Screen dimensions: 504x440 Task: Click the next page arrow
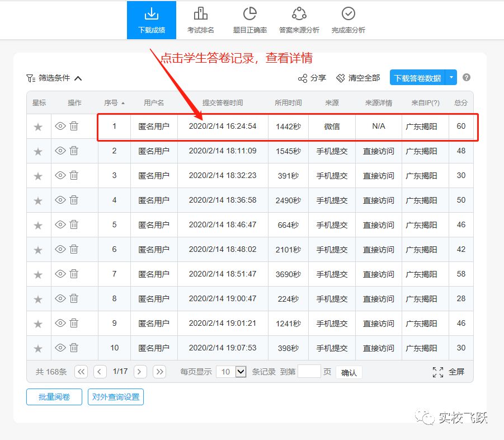(139, 371)
